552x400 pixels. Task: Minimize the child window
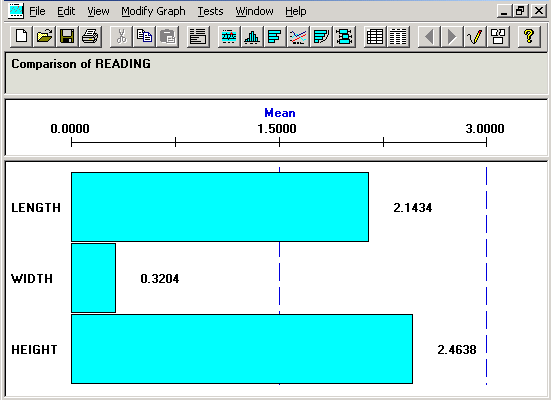coord(504,11)
